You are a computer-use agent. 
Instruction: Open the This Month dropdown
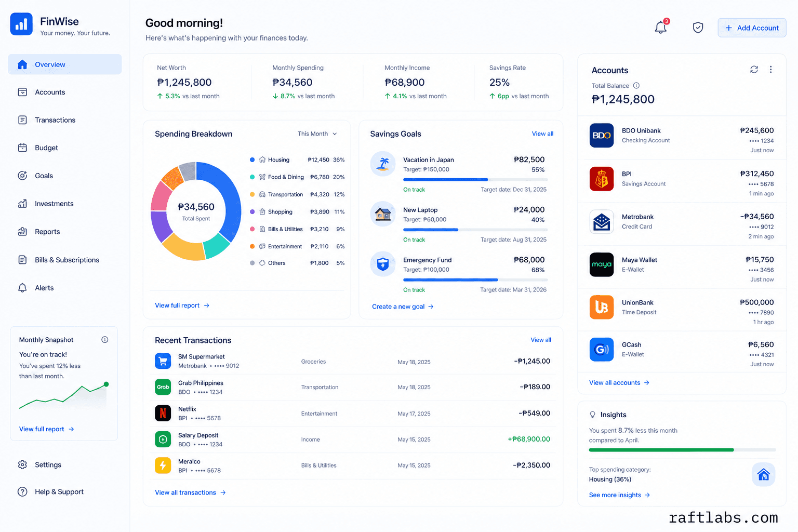click(317, 134)
